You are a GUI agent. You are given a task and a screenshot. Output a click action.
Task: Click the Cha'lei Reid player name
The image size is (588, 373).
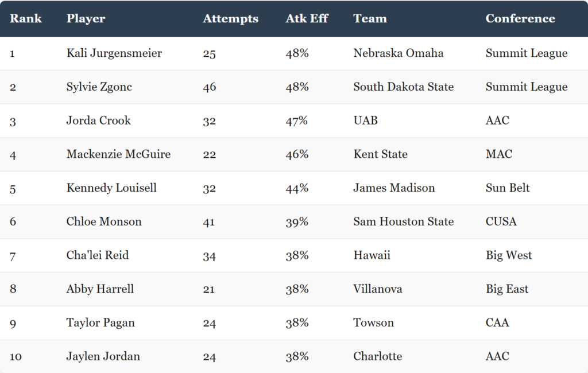98,255
